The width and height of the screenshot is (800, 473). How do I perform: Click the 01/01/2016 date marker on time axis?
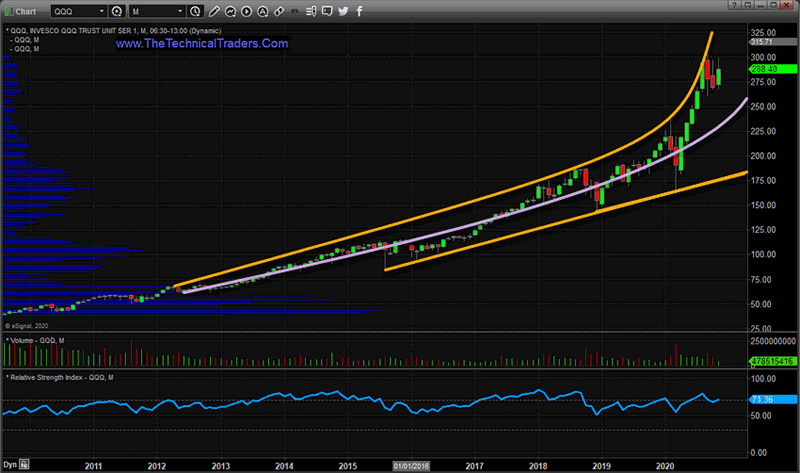(411, 466)
